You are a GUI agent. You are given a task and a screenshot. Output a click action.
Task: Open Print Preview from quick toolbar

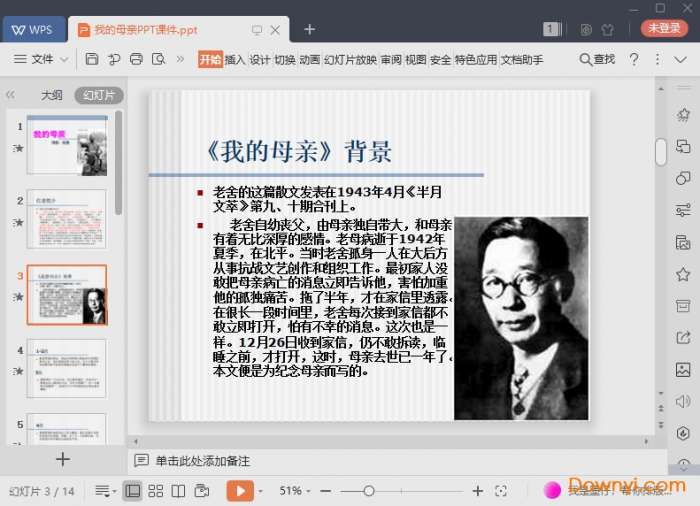(x=158, y=60)
